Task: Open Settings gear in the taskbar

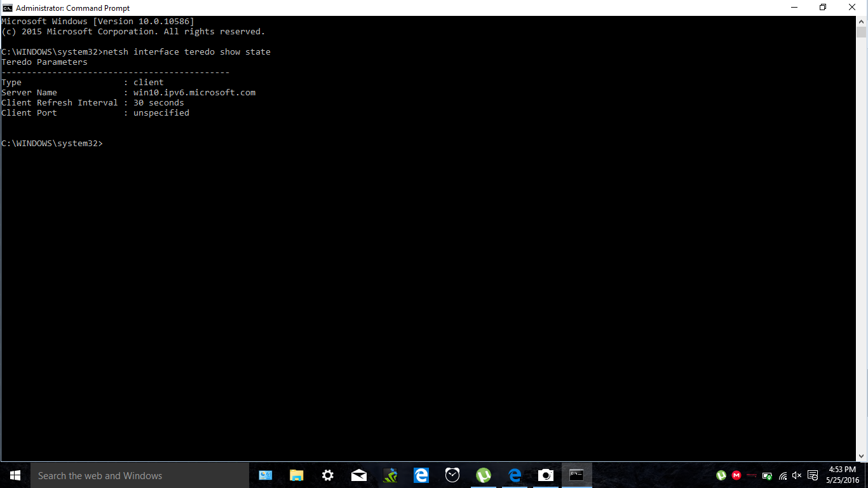Action: coord(327,475)
